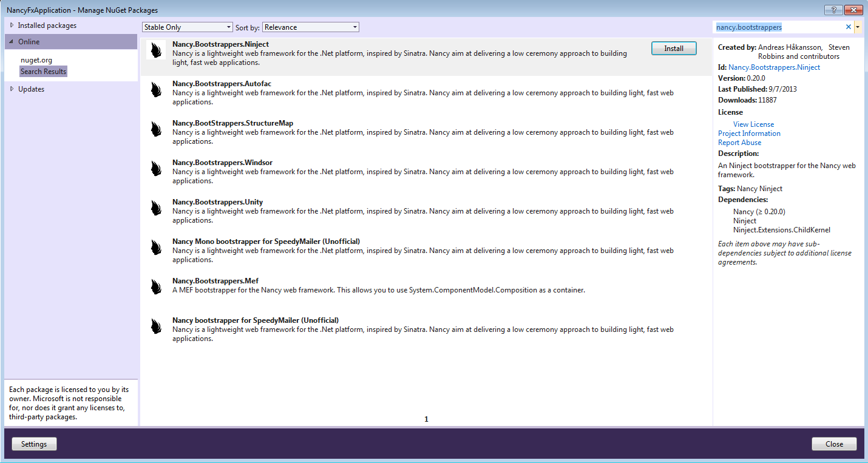Collapse the Online section arrow
Screen dimensions: 868x463
tap(12, 42)
